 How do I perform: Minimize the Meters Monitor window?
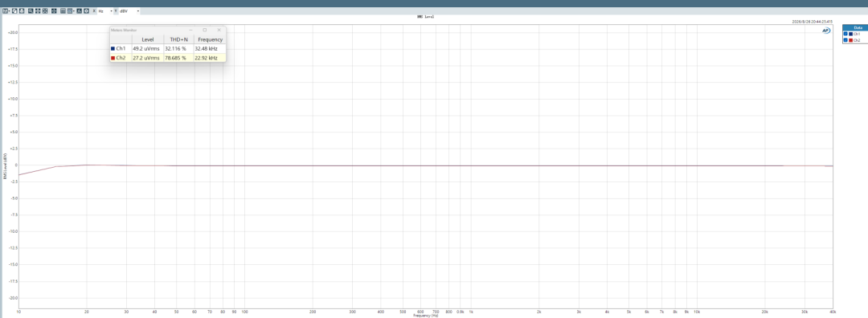(191, 30)
